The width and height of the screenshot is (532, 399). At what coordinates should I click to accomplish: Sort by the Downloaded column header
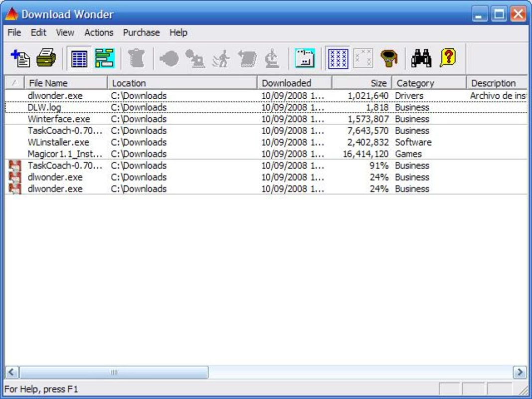294,83
